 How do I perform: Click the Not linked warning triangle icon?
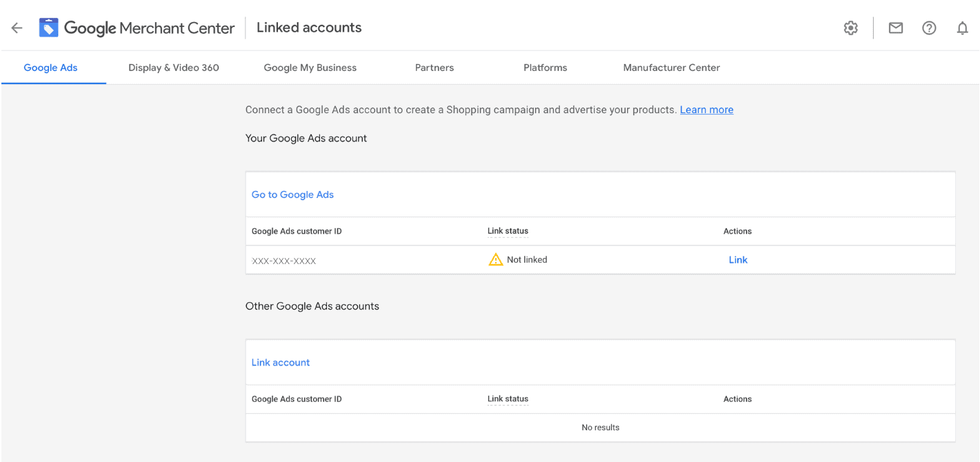[496, 259]
